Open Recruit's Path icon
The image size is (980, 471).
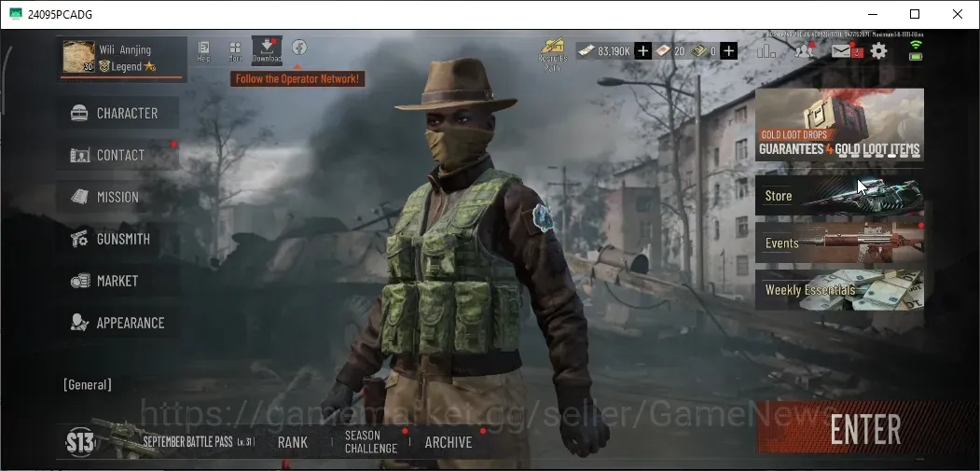point(553,54)
